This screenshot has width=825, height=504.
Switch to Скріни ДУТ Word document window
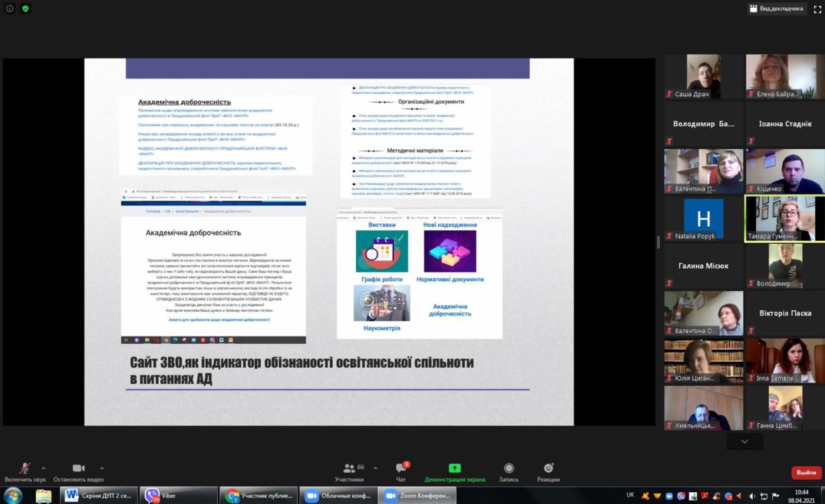pos(99,496)
